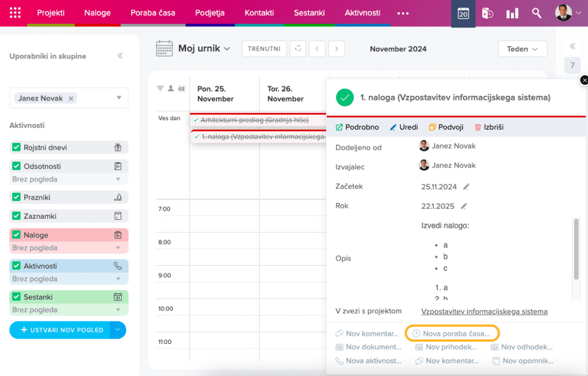Go to previous week arrow
The width and height of the screenshot is (588, 376).
[317, 49]
